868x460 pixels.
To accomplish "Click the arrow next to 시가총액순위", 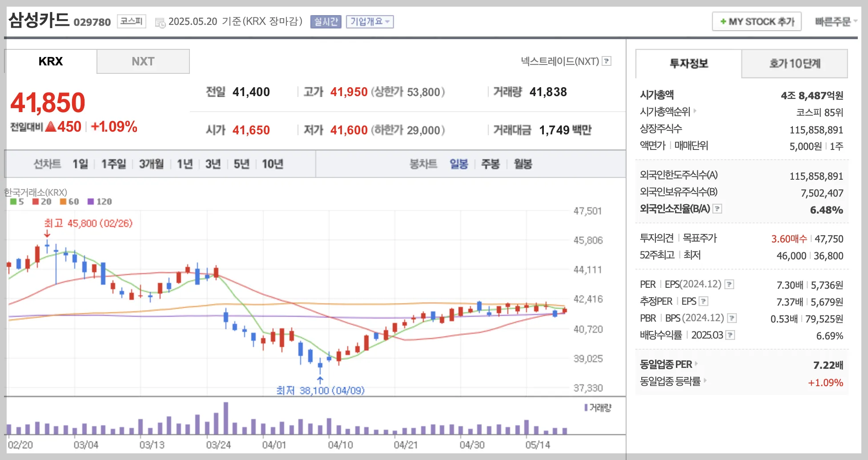I will (695, 111).
